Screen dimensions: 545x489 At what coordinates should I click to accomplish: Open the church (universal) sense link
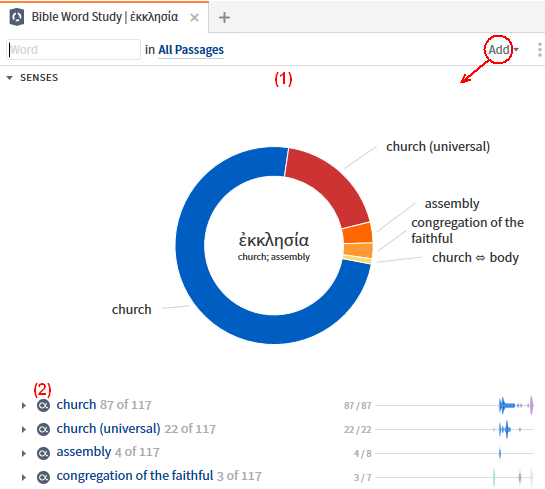point(108,429)
